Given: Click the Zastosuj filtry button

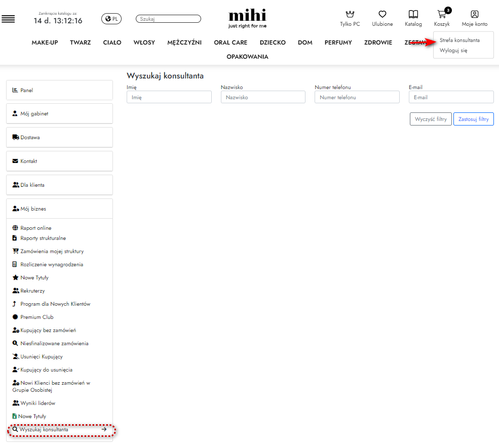Looking at the screenshot, I should point(473,119).
